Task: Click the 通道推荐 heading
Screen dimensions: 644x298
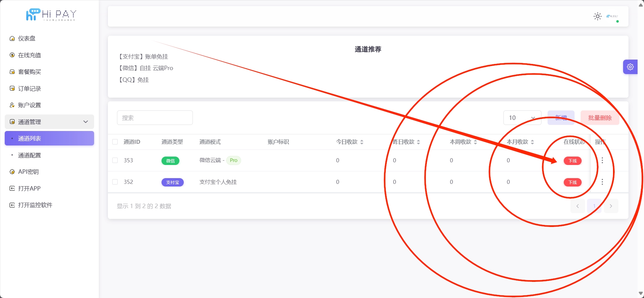Action: [x=368, y=49]
